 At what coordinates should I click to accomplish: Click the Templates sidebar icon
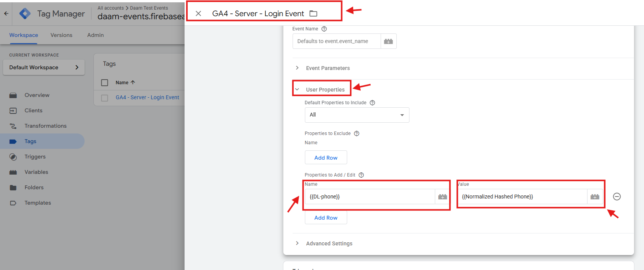pyautogui.click(x=13, y=203)
